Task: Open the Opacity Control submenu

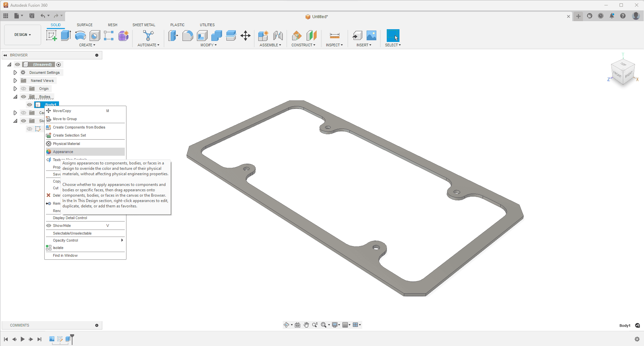Action: pyautogui.click(x=85, y=240)
